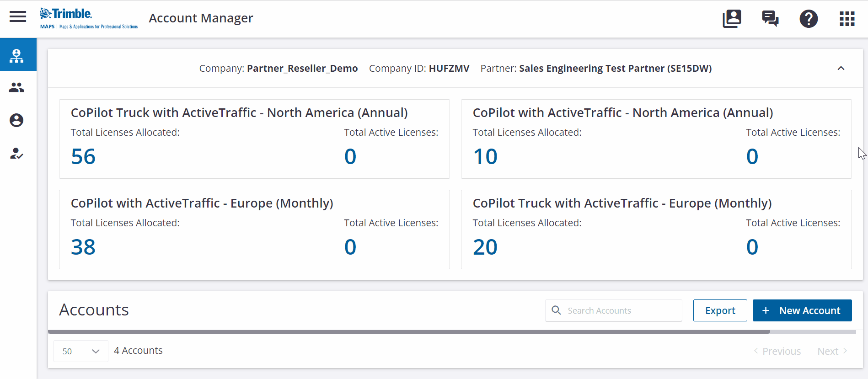Go to the Next accounts page
The image size is (868, 379).
(x=832, y=351)
